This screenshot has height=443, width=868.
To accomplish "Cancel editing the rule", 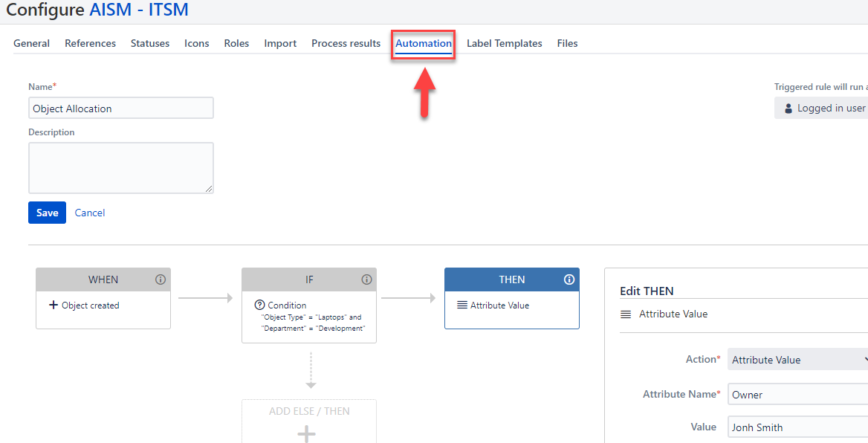I will [90, 213].
